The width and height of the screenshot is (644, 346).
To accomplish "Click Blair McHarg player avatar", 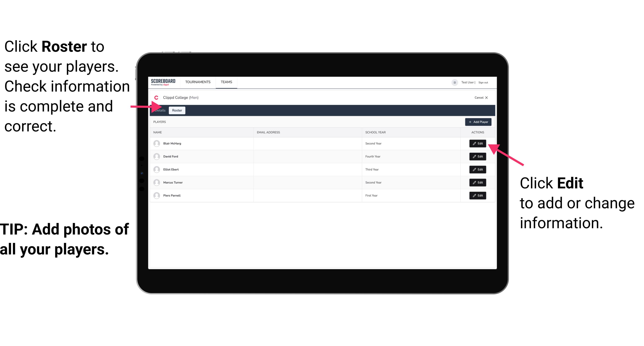I will [157, 144].
